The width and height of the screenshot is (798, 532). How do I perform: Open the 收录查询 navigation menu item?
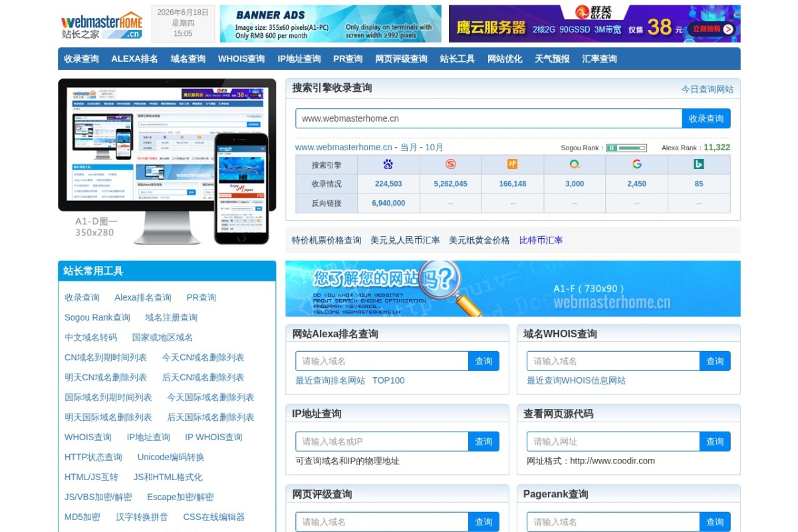(x=81, y=59)
